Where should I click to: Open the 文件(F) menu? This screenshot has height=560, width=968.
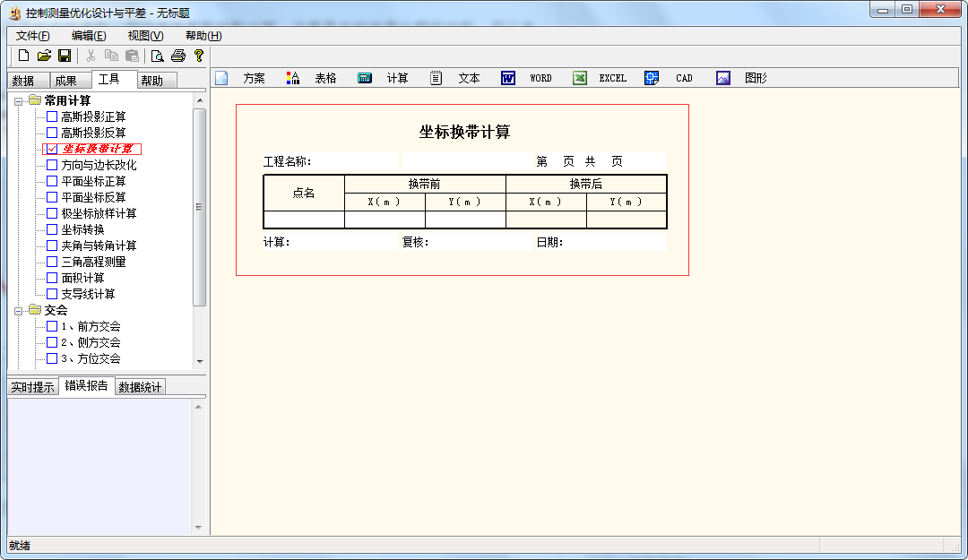coord(33,36)
